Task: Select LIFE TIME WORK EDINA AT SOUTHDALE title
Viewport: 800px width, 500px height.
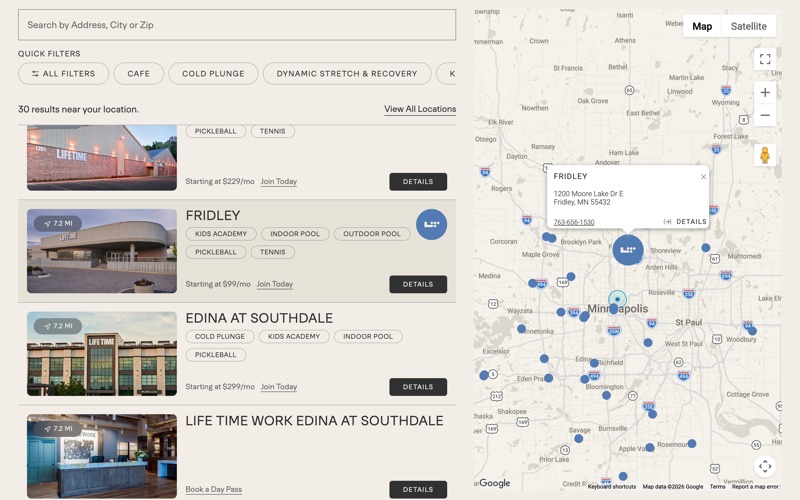Action: pos(314,420)
